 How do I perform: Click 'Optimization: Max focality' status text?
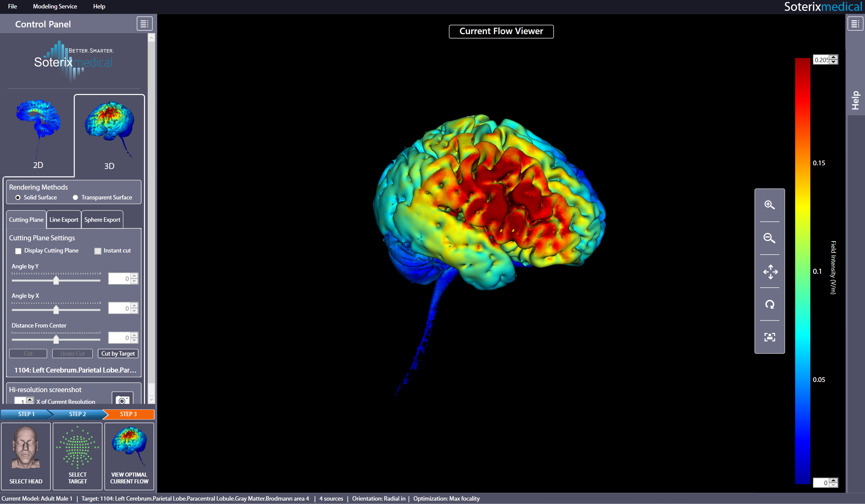446,499
